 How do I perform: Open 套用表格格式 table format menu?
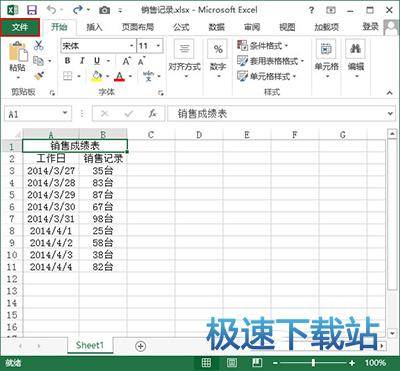coord(270,61)
